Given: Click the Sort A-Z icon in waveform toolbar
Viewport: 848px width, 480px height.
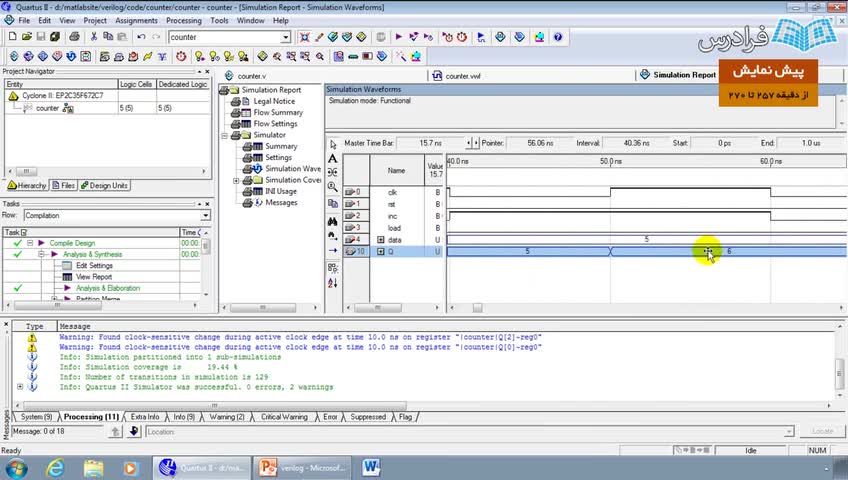Looking at the screenshot, I should 333,283.
